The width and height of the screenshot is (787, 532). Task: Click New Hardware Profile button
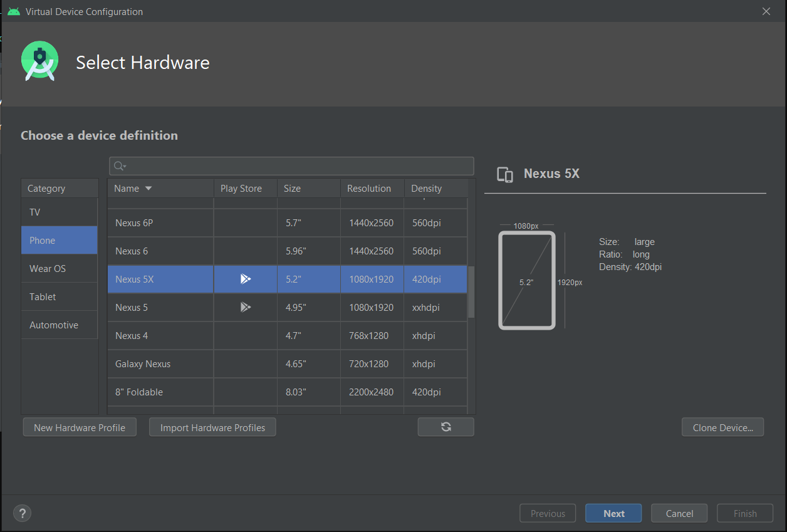pyautogui.click(x=80, y=427)
